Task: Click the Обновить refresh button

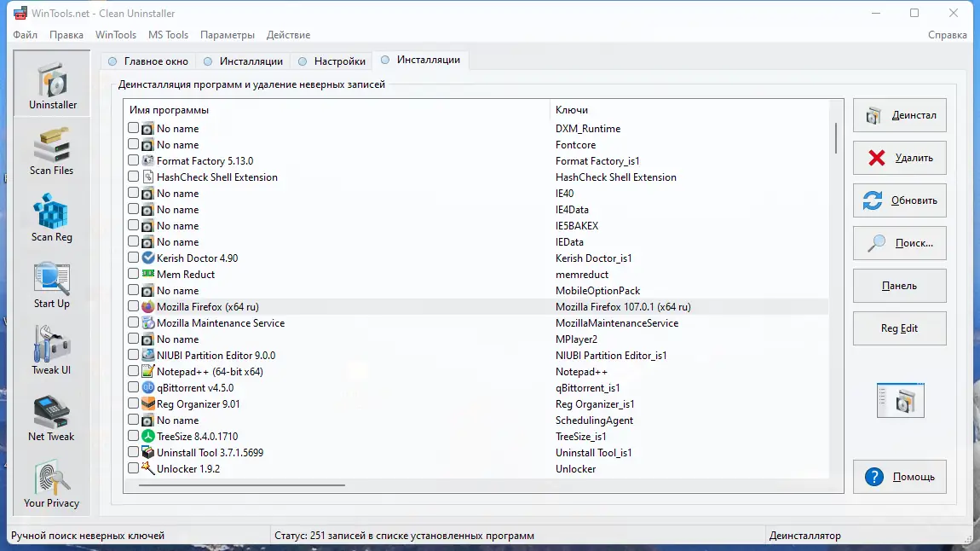Action: pos(899,200)
